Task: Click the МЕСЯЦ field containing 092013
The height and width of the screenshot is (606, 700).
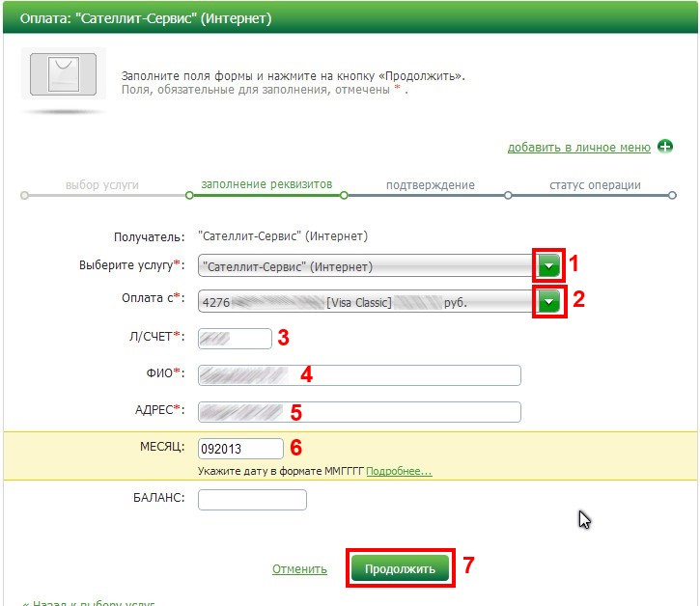Action: 240,449
